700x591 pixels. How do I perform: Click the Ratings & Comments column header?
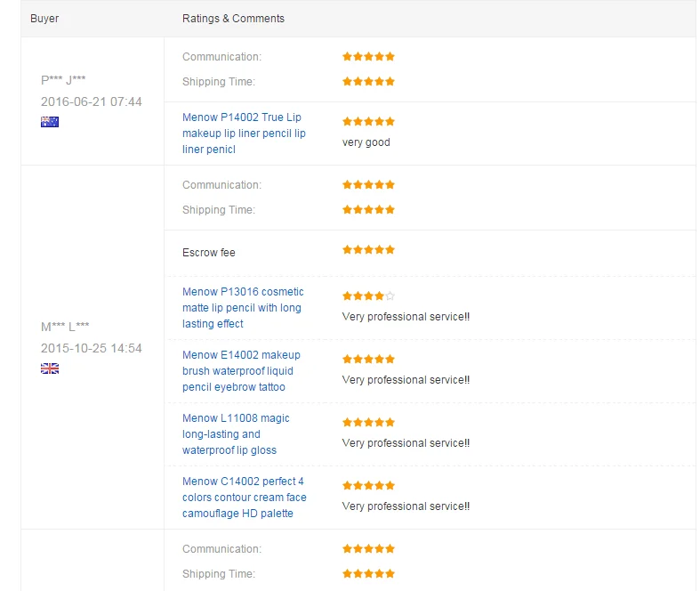pyautogui.click(x=233, y=19)
